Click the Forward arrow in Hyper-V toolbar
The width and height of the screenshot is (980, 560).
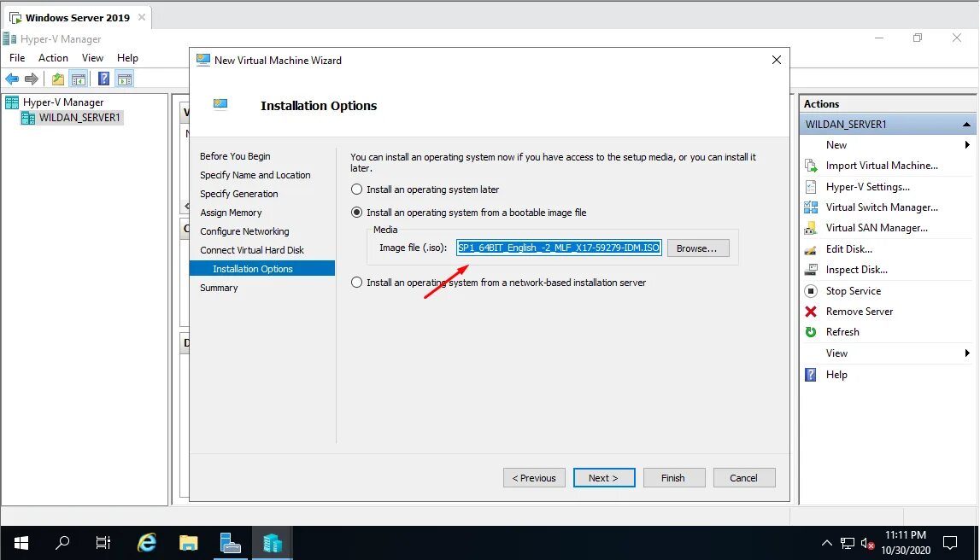[x=32, y=79]
